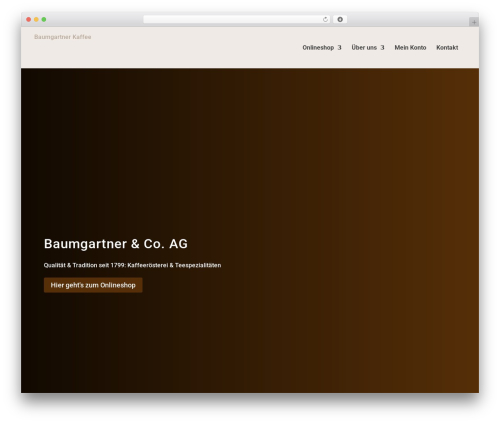
Task: Click the yellow minimize window button
Action: pyautogui.click(x=36, y=20)
